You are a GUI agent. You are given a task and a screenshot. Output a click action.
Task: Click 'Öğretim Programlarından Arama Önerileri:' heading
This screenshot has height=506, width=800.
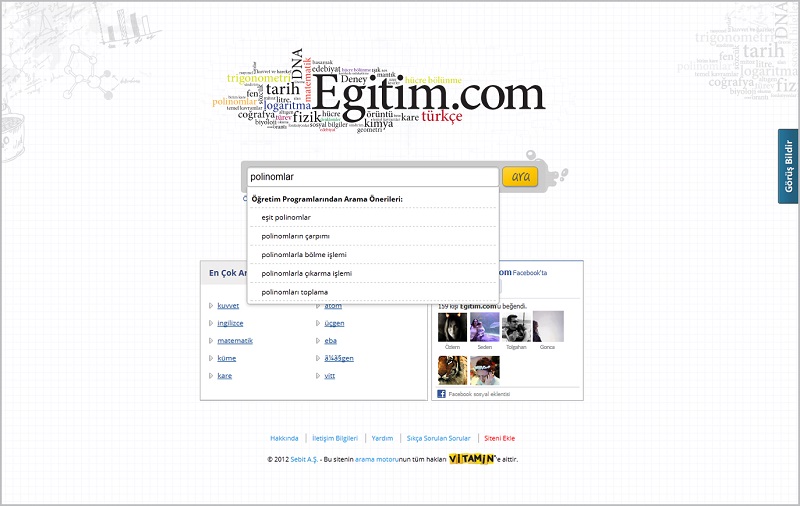327,199
